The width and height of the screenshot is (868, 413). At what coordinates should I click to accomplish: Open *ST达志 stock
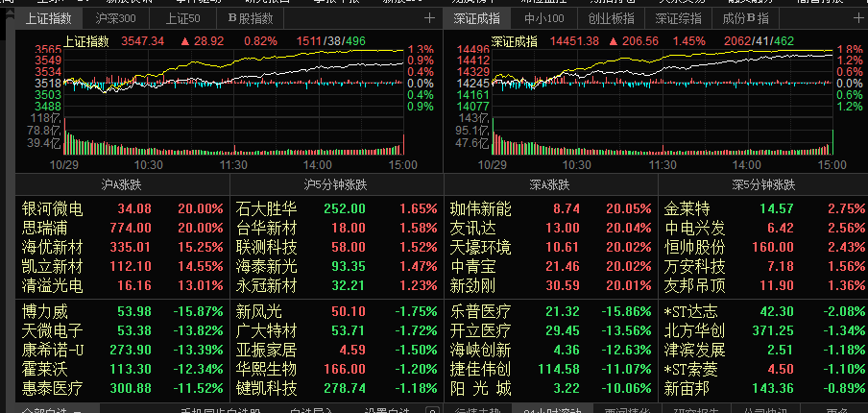point(762,312)
